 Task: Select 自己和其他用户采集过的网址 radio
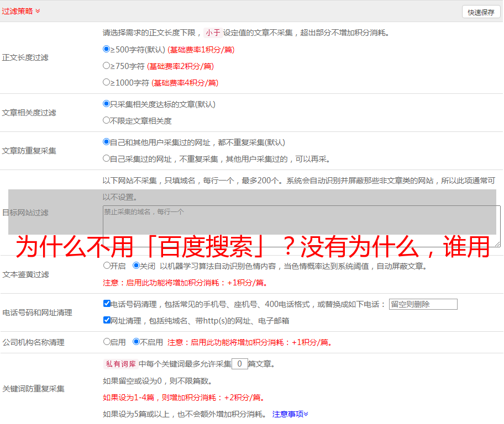pos(106,142)
